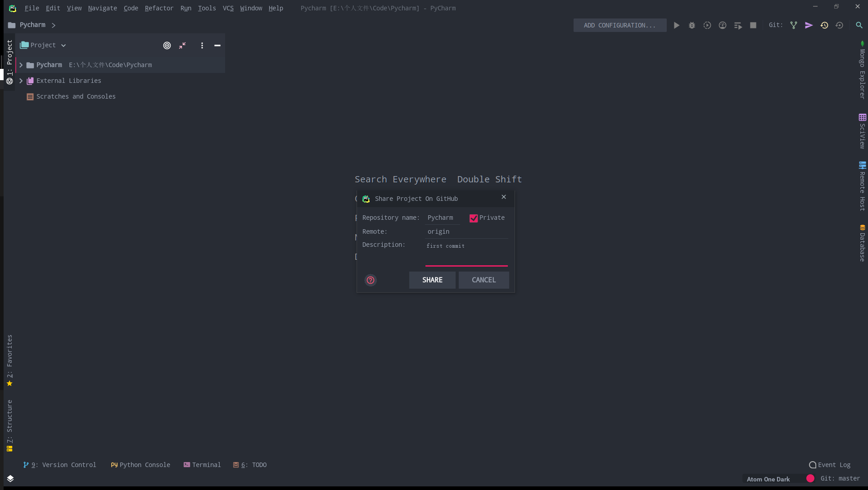Open Project panel options menu dots
Viewport: 868px width, 490px height.
pos(202,45)
